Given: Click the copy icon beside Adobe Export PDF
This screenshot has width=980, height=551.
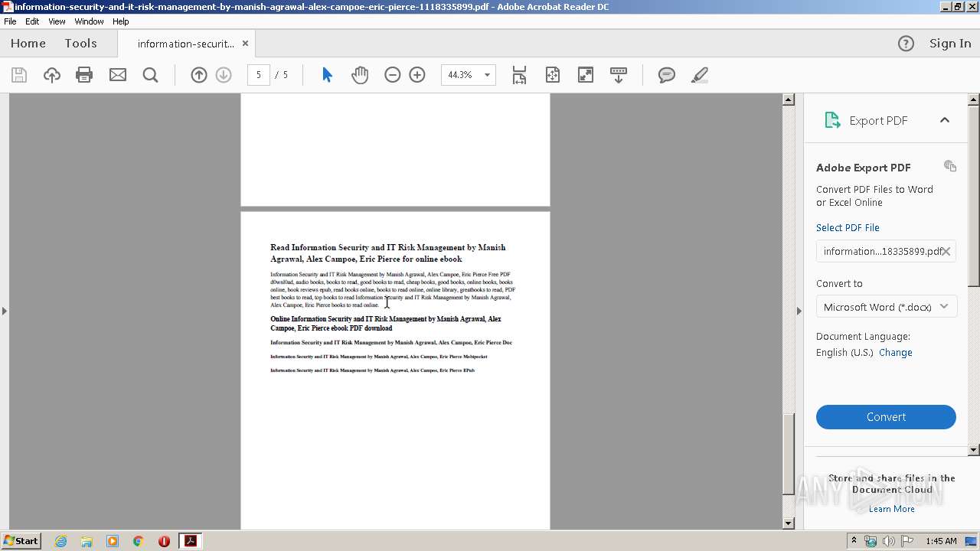Looking at the screenshot, I should coord(950,166).
